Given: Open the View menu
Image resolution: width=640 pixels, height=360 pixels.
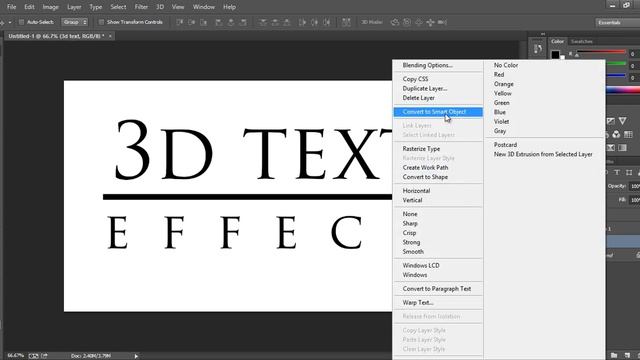Looking at the screenshot, I should [x=178, y=7].
